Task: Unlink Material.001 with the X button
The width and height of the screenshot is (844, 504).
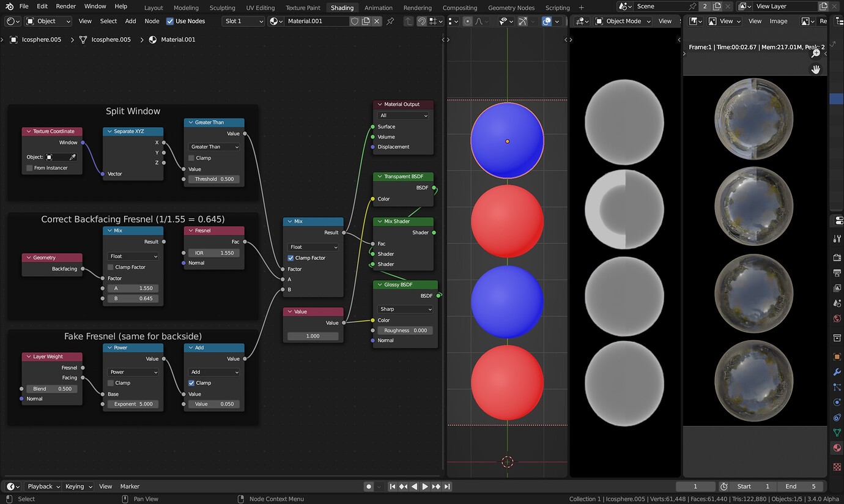Action: click(377, 21)
